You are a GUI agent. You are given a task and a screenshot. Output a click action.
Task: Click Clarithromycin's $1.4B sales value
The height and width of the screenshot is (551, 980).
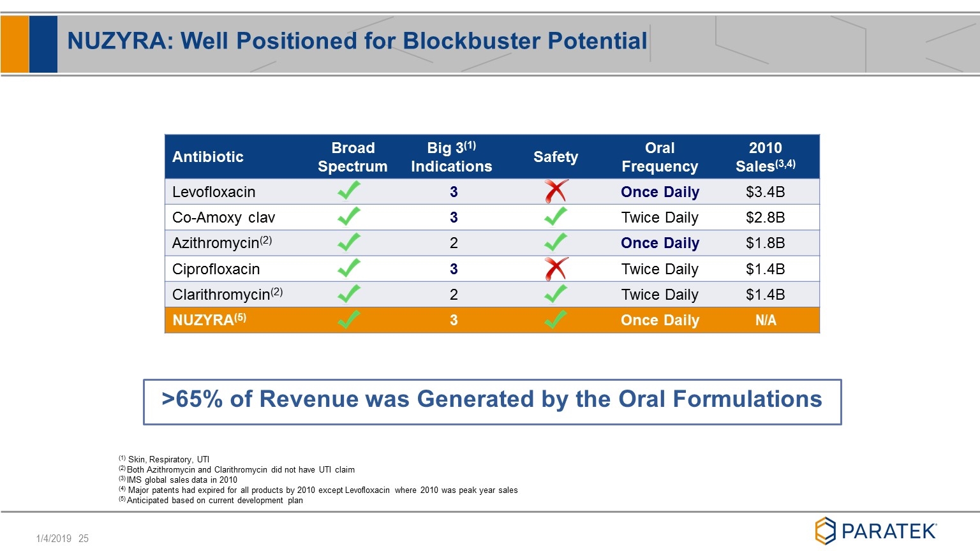tap(766, 295)
